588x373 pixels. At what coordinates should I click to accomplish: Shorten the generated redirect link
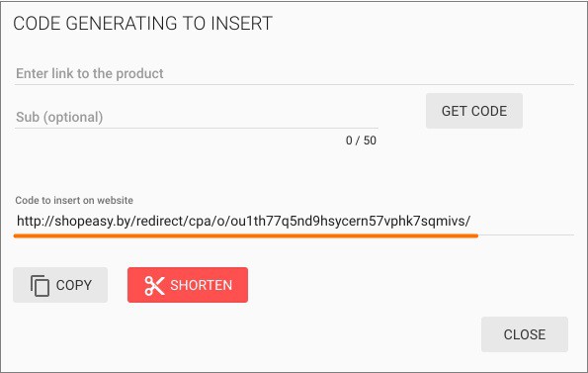tap(188, 285)
